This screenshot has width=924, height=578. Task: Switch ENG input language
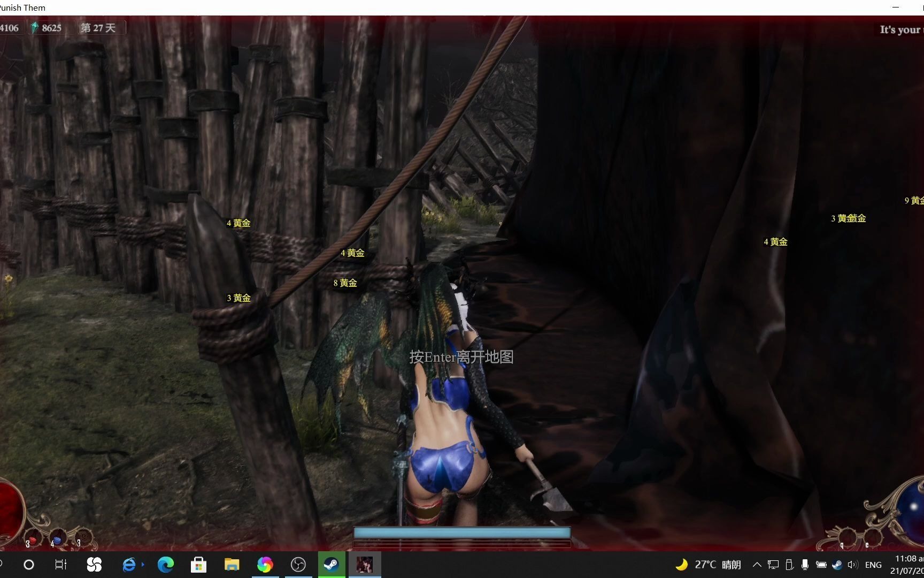coord(873,565)
